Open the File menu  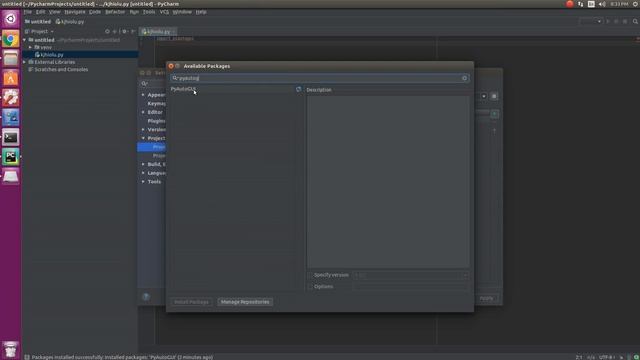point(27,12)
